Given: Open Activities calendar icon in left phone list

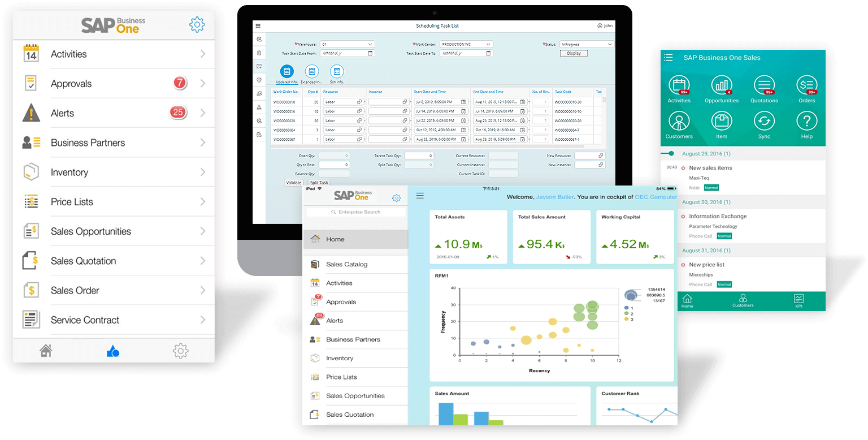Looking at the screenshot, I should [x=31, y=54].
